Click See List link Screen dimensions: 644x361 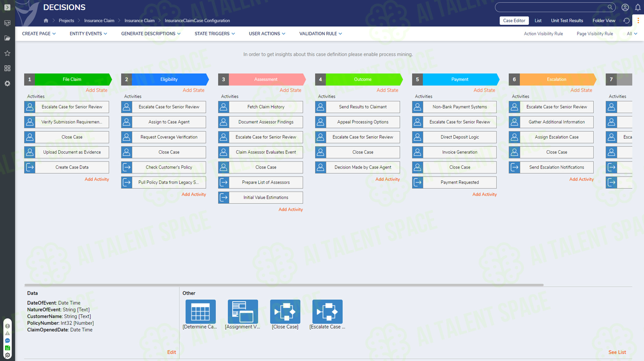(x=617, y=352)
